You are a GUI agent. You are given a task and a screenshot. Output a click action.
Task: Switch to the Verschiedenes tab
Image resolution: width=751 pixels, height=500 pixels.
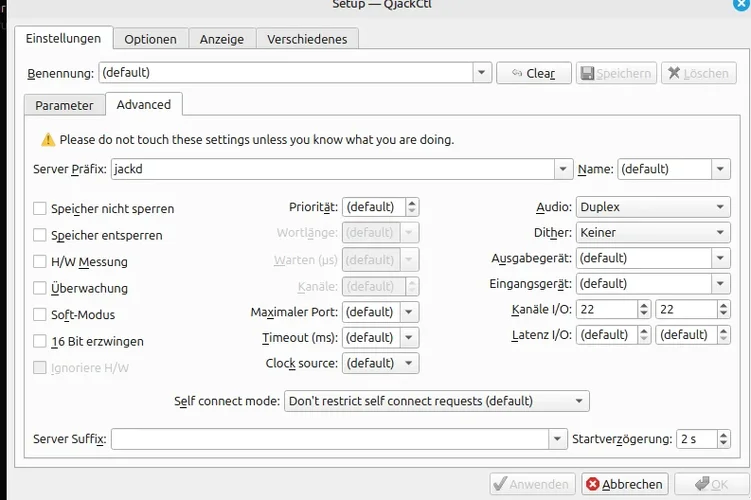click(307, 39)
